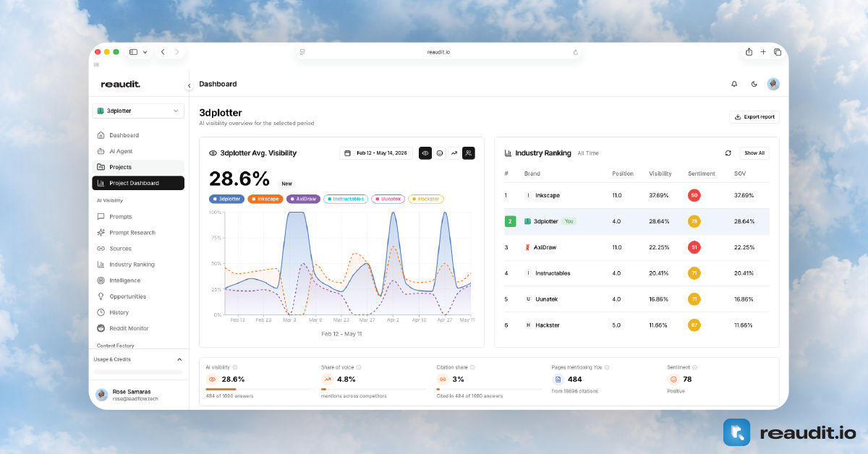Click the browser sidebar toggle icon
The height and width of the screenshot is (454, 868).
133,52
